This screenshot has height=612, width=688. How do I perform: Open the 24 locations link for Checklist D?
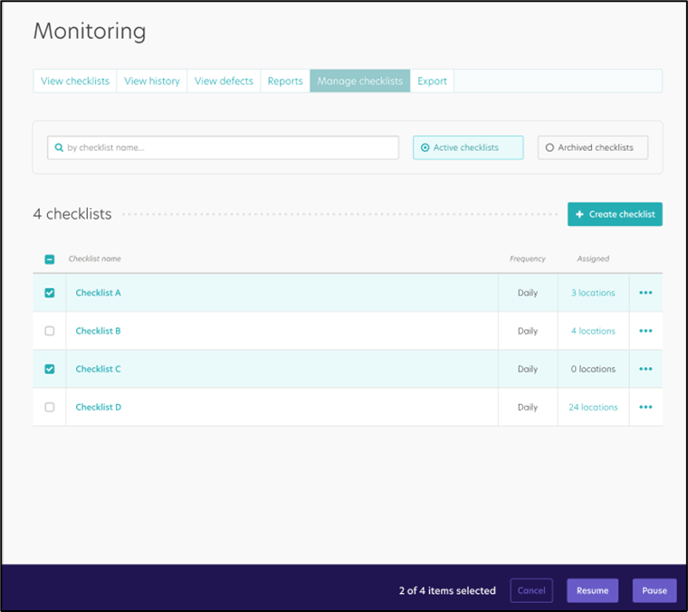click(593, 407)
